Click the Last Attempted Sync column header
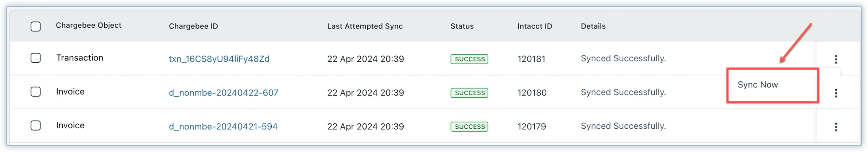 365,26
